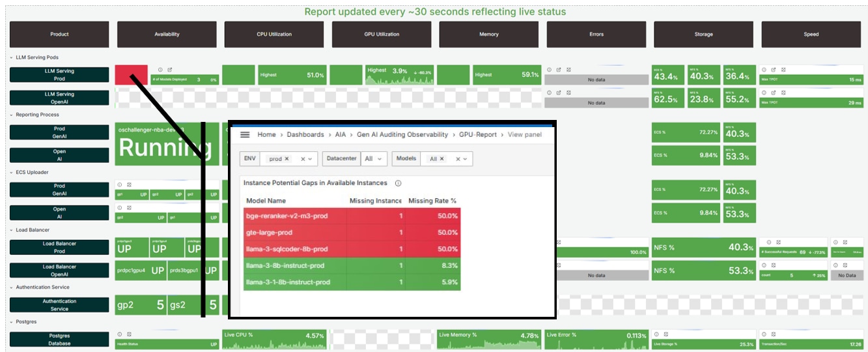
Task: Click the llama-3-8b-instruct-prod row
Action: pos(352,266)
